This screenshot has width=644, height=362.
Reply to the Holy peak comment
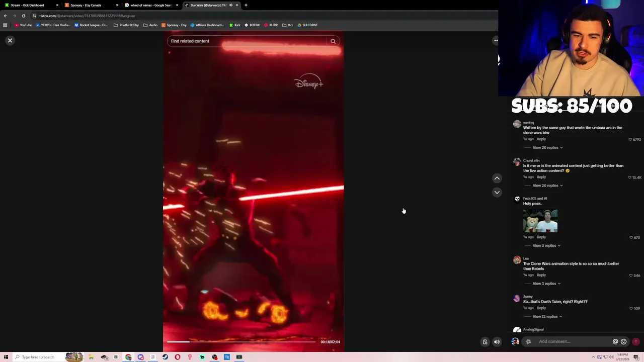pos(541,237)
